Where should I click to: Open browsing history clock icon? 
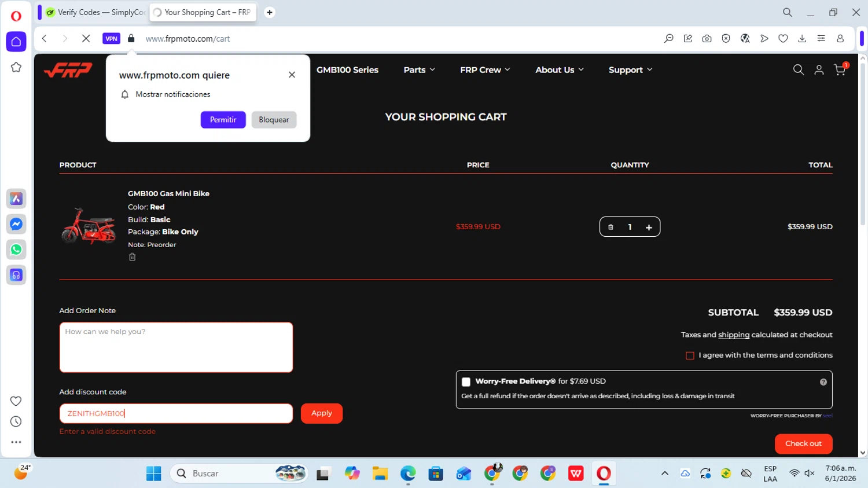point(16,421)
